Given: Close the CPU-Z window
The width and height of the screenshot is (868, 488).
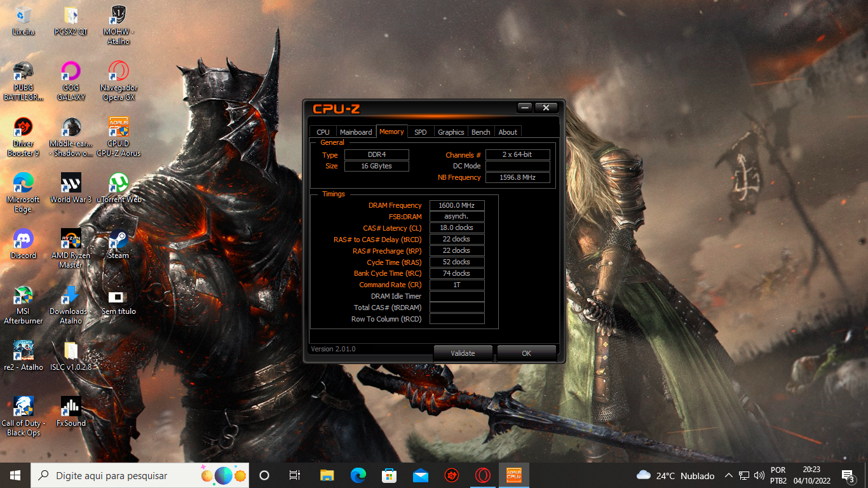Looking at the screenshot, I should pos(546,107).
